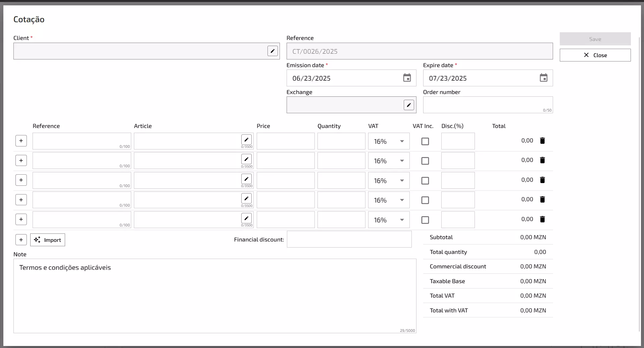Focus first row Reference field
This screenshot has height=348, width=644.
(82, 141)
